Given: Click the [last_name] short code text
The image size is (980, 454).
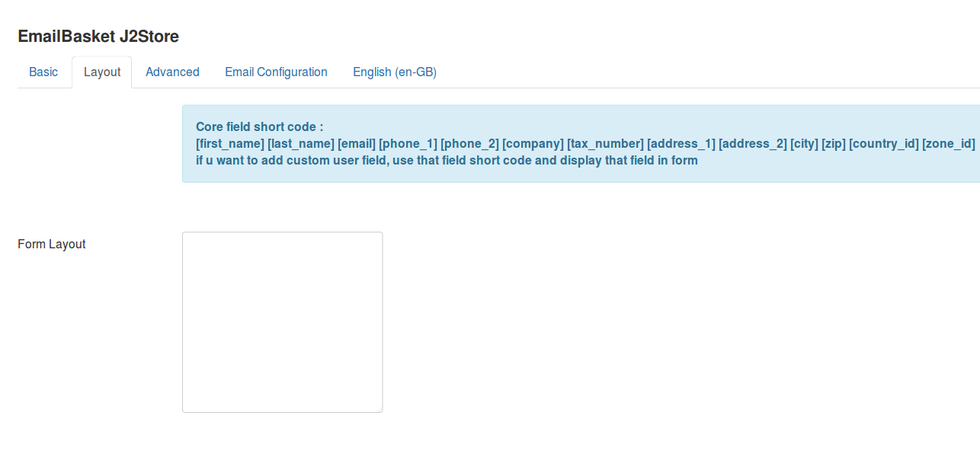Looking at the screenshot, I should (x=301, y=144).
